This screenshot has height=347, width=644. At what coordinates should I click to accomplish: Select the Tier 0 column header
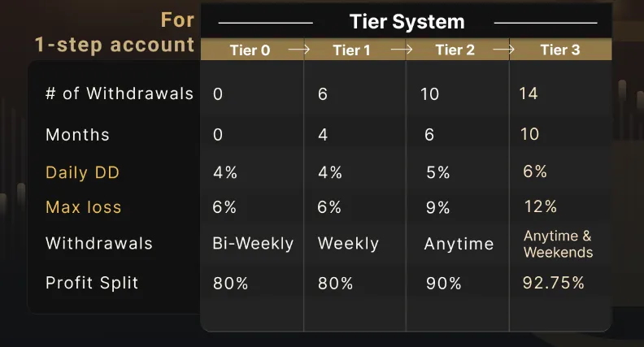pos(250,50)
